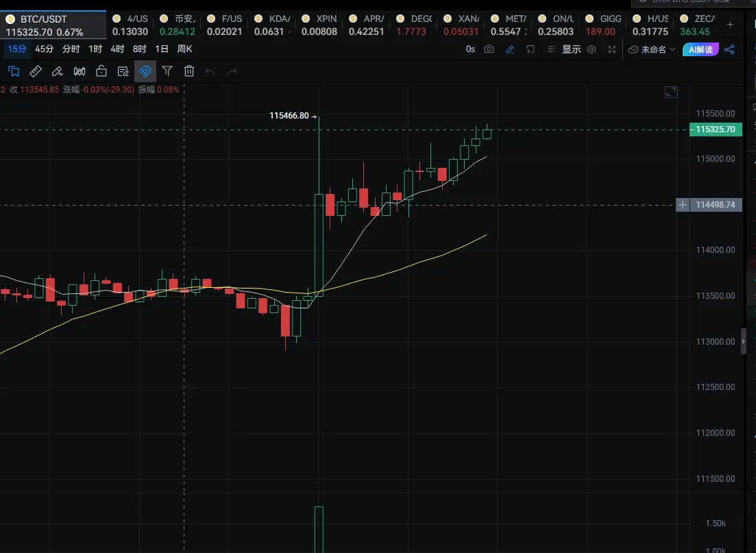
Task: Open the AI解读 analysis button
Action: pos(700,49)
